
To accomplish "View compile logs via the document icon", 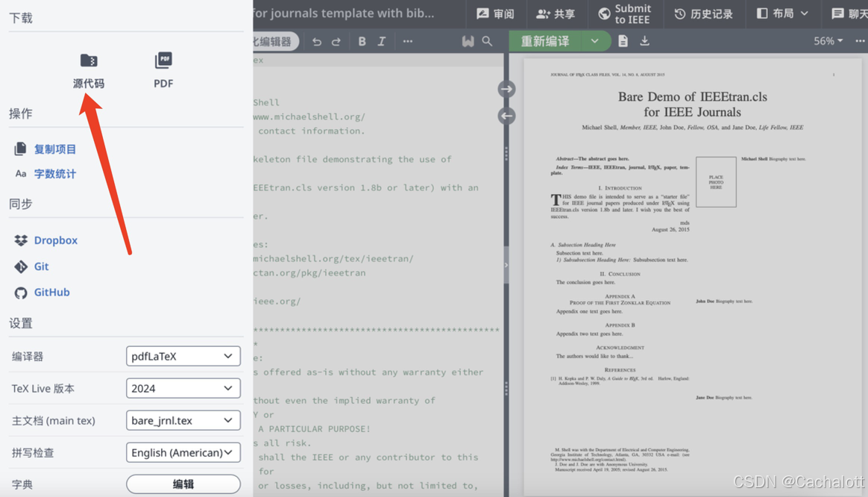I will pyautogui.click(x=623, y=41).
